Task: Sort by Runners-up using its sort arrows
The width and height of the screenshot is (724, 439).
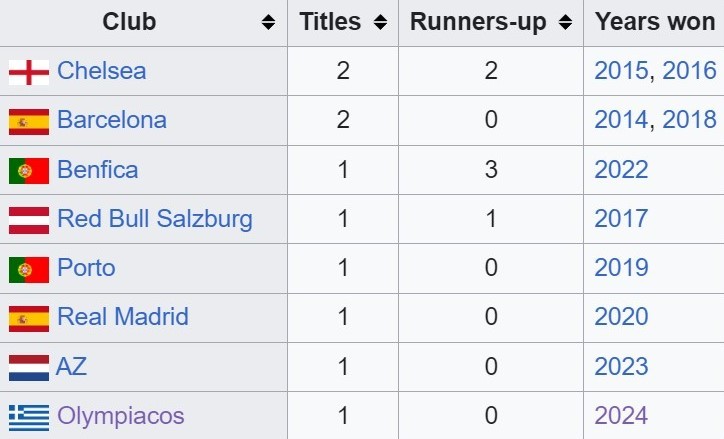Action: (565, 23)
